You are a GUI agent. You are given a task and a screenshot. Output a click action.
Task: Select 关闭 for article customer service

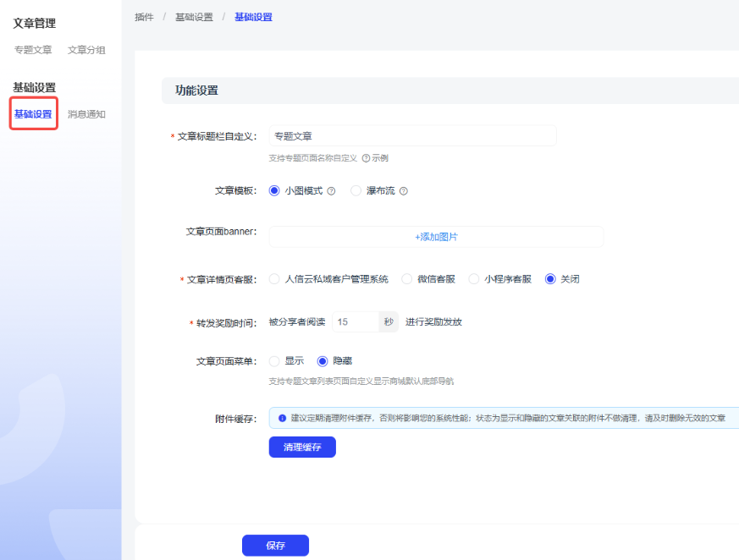tap(550, 279)
